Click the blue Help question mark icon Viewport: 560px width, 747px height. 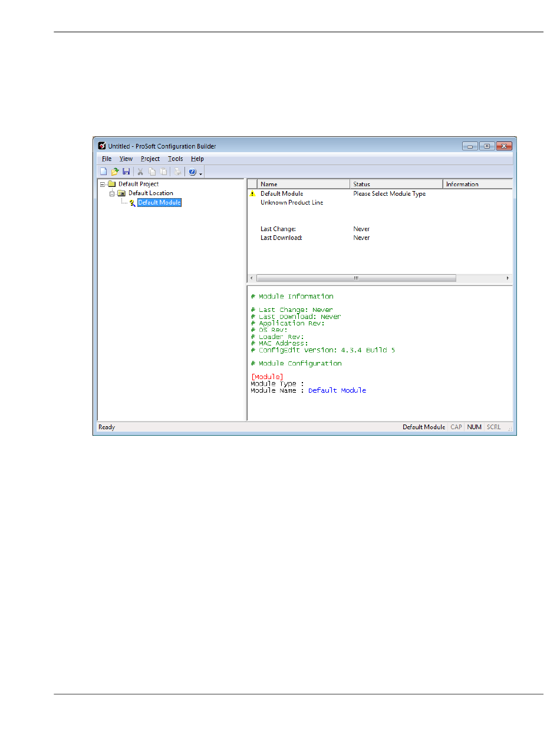pyautogui.click(x=192, y=172)
